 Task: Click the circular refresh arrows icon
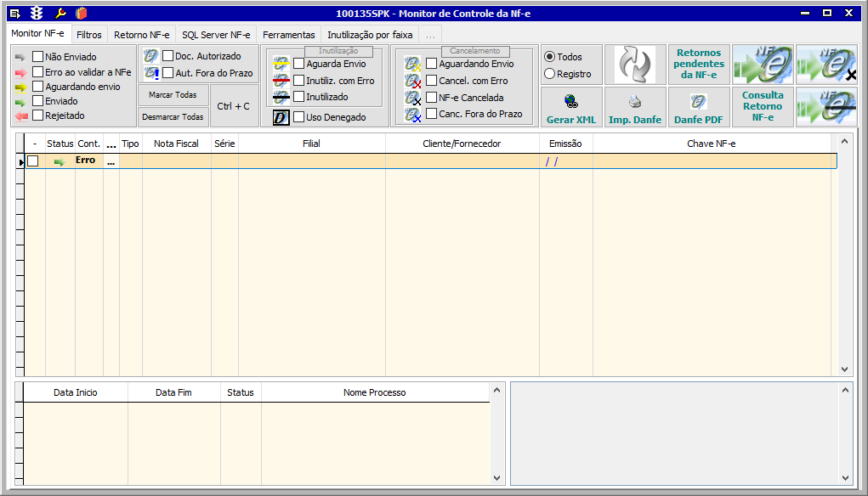[634, 65]
